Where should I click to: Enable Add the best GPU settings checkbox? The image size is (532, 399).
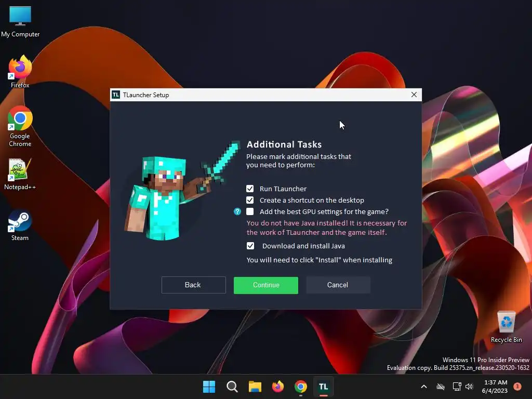coord(250,212)
